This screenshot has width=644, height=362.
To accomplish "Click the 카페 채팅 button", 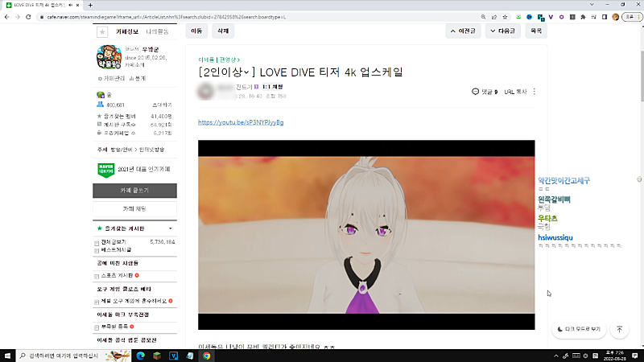I will pos(134,209).
